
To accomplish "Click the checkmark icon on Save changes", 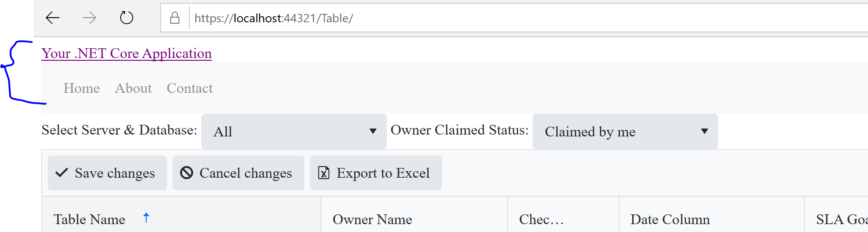I will (x=62, y=173).
